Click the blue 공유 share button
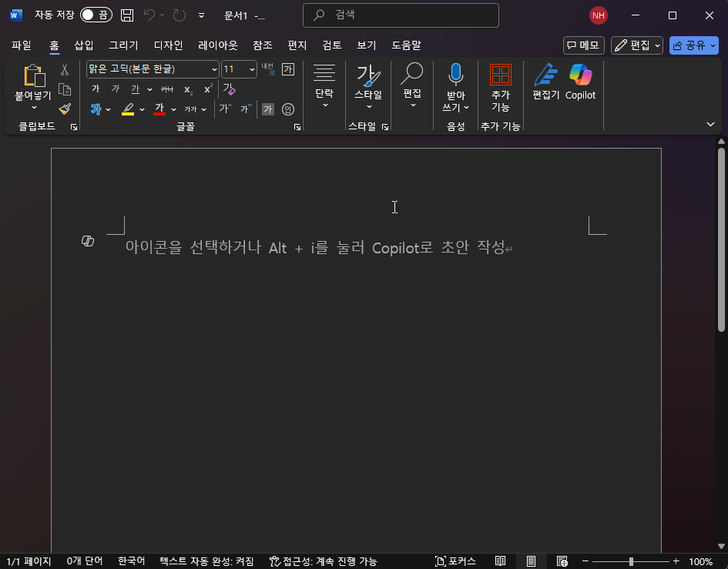The width and height of the screenshot is (728, 569). (693, 45)
